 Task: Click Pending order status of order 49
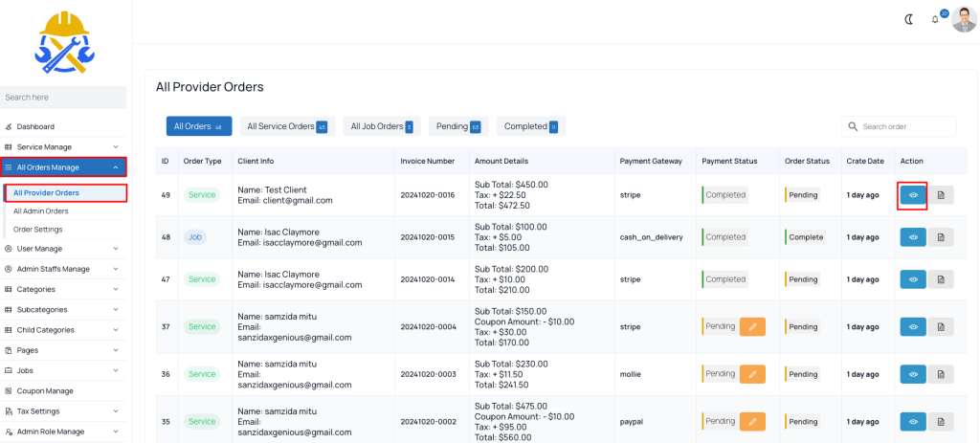(x=803, y=195)
